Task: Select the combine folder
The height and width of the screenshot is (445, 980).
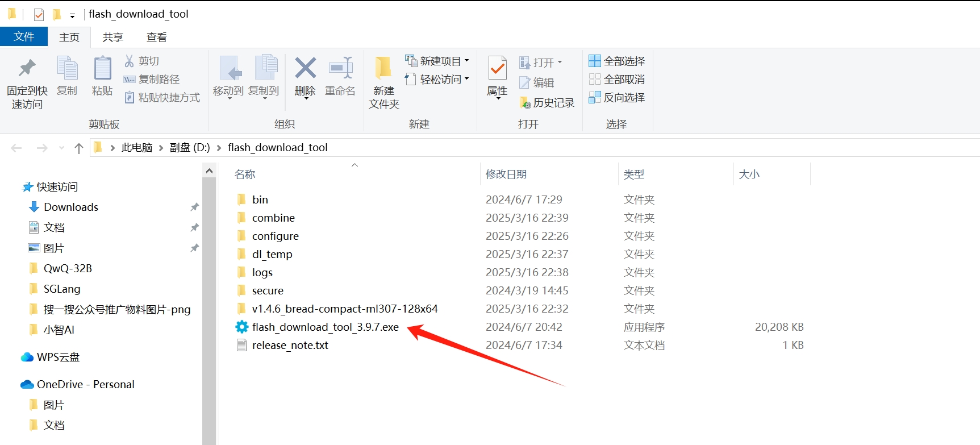Action: pyautogui.click(x=273, y=218)
